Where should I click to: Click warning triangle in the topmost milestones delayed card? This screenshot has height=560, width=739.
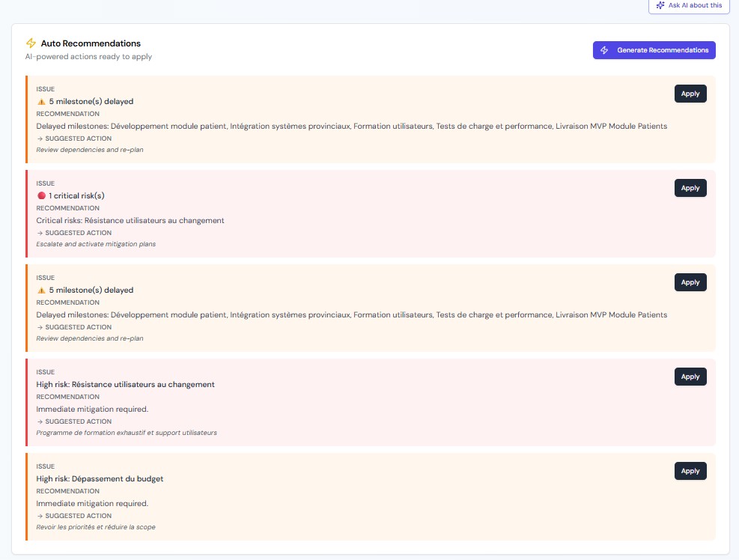[41, 101]
